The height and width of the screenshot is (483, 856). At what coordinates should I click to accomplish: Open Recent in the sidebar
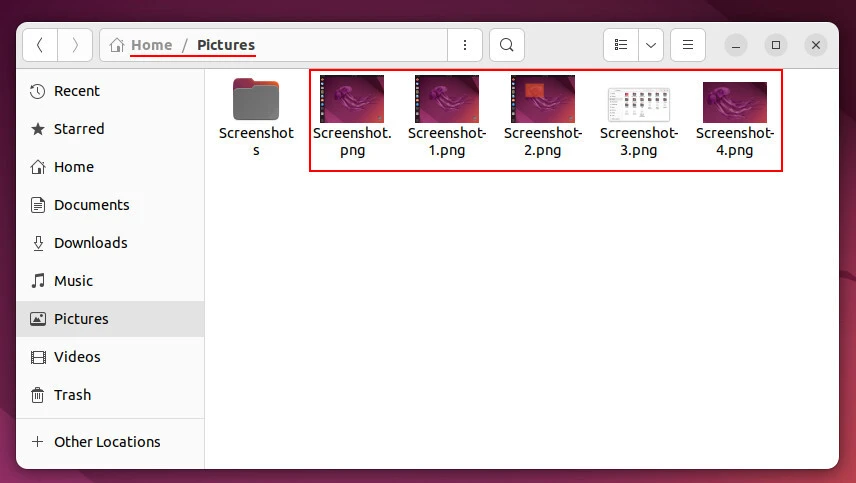pyautogui.click(x=76, y=91)
